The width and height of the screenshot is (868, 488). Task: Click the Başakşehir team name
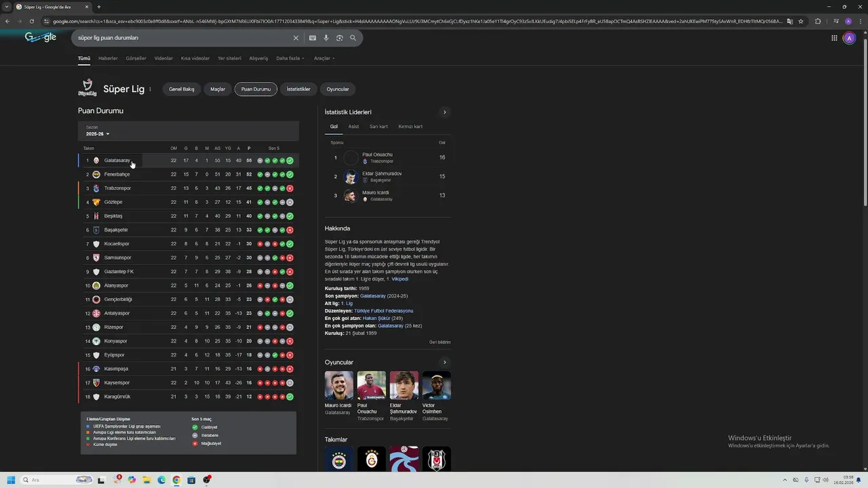(x=116, y=230)
